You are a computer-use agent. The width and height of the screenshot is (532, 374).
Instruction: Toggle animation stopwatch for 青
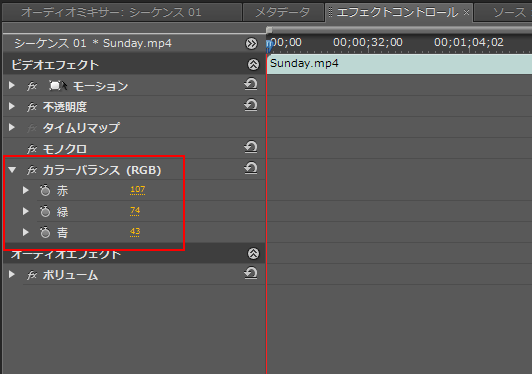45,232
